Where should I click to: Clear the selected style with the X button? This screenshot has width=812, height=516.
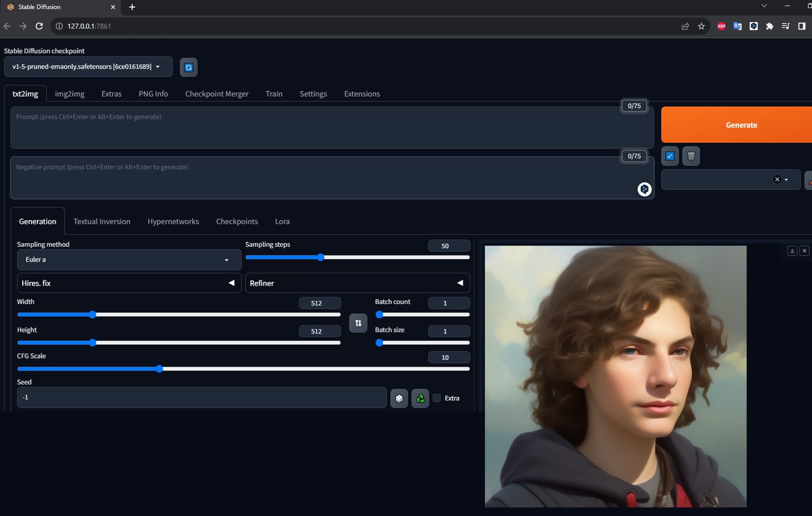(776, 179)
